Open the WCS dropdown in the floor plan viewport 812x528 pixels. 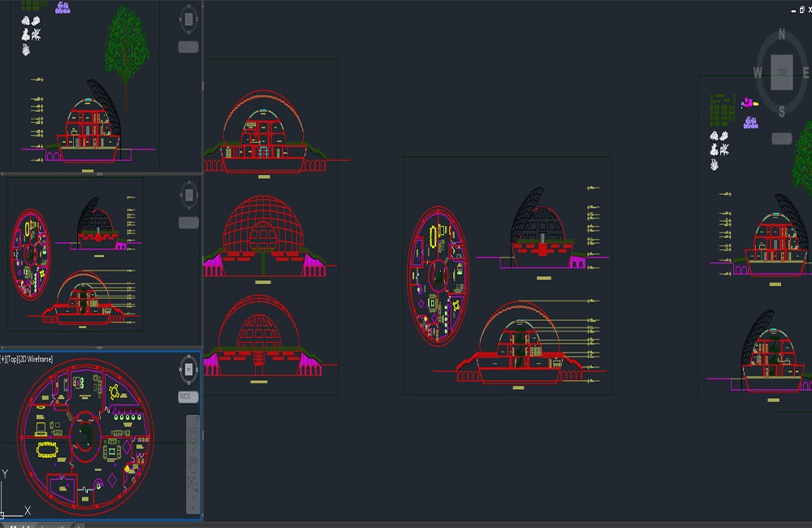point(188,396)
